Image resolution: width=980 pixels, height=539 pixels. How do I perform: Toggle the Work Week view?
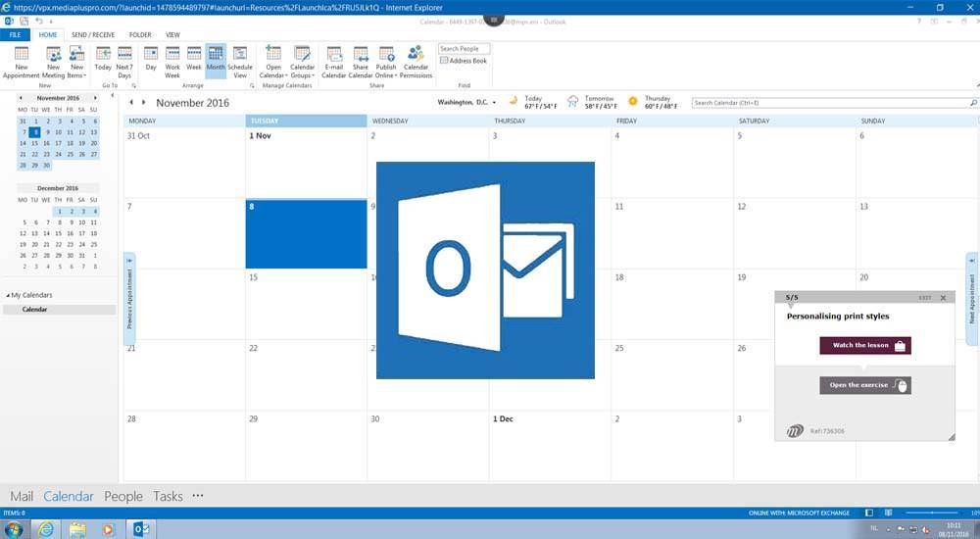[x=172, y=62]
